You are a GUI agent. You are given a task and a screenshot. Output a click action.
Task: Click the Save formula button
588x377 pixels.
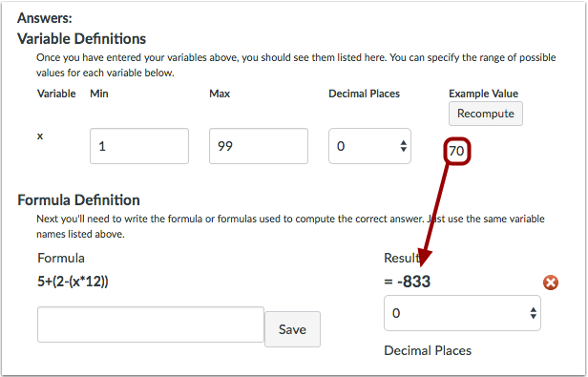point(292,329)
